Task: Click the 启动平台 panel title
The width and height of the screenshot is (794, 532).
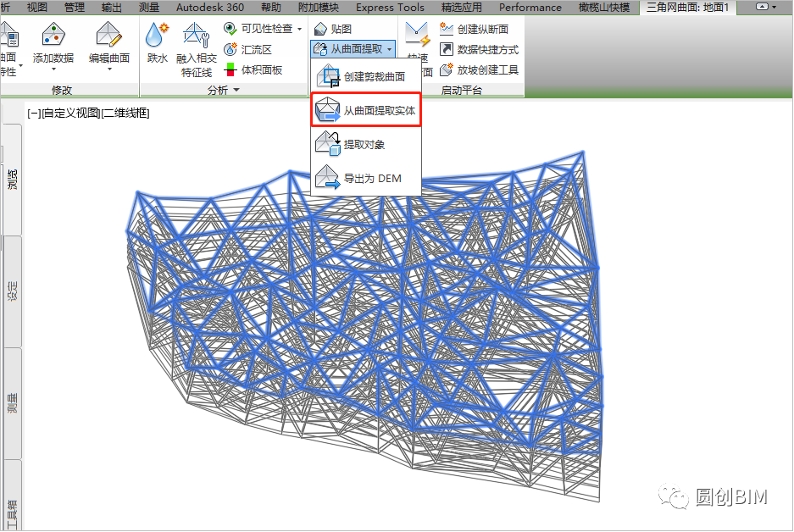Action: pos(461,90)
